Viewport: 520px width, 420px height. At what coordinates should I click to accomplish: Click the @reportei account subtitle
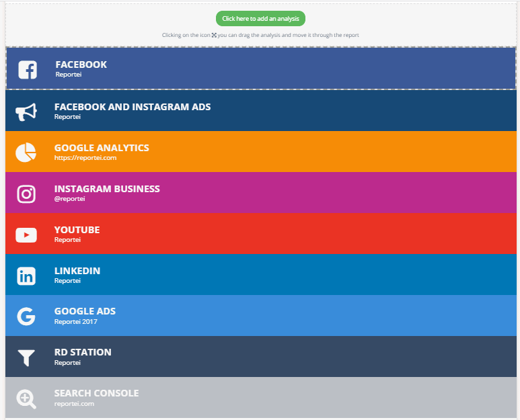(x=70, y=199)
